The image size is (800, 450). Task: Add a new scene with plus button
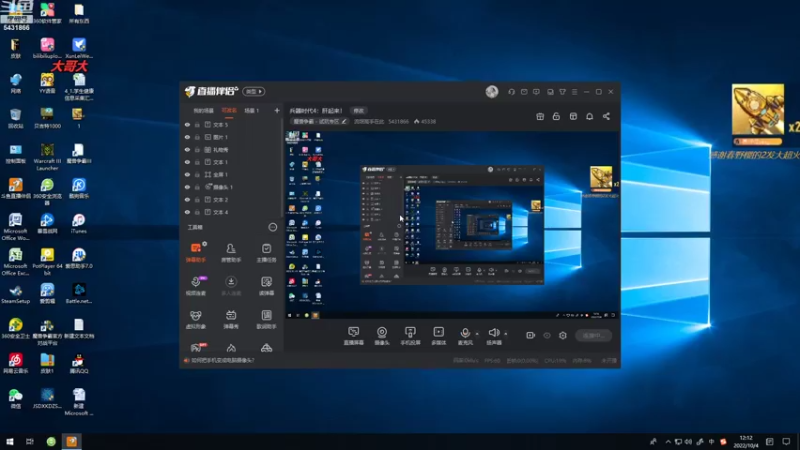(277, 111)
